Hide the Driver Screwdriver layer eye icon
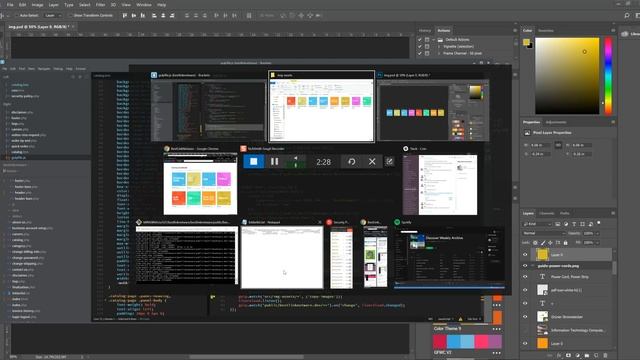The width and height of the screenshot is (640, 360). pyautogui.click(x=525, y=317)
